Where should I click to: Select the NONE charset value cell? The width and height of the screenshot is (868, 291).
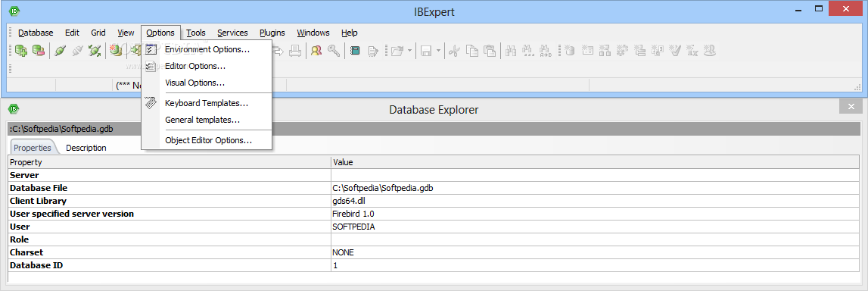click(x=595, y=252)
